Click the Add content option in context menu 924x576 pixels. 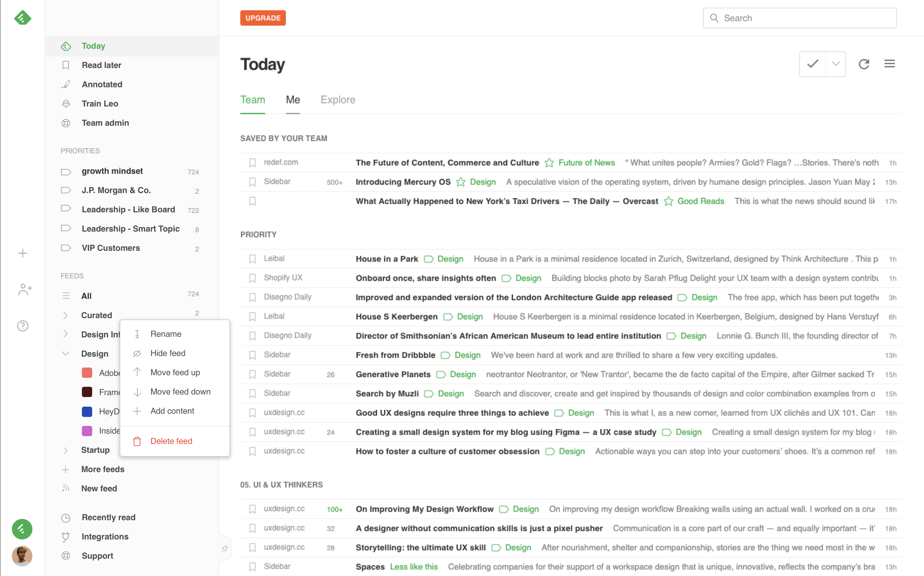point(172,410)
